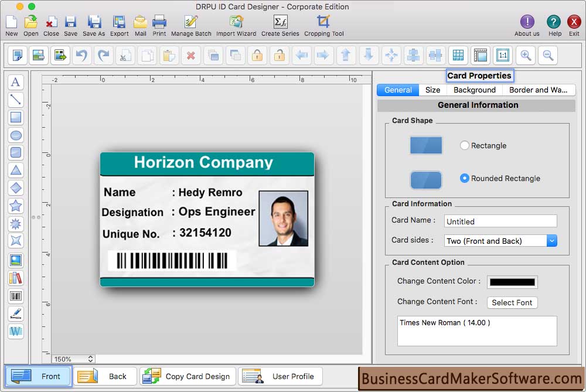Toggle the grid view icon

click(x=458, y=55)
